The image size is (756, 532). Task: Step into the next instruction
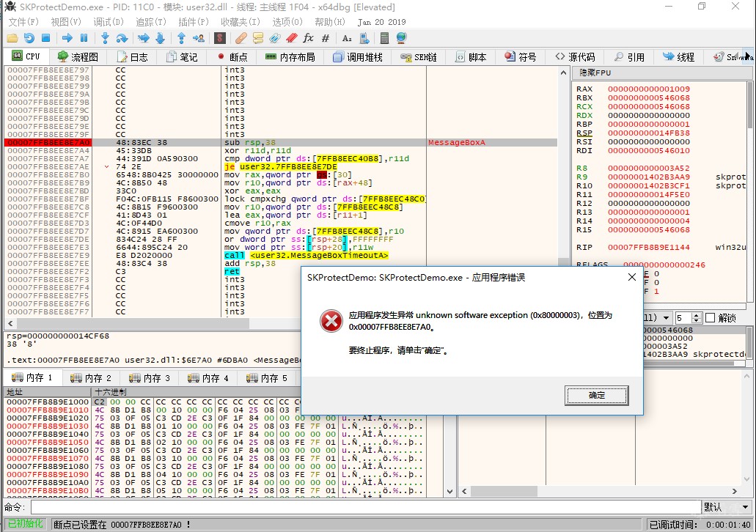(x=105, y=38)
